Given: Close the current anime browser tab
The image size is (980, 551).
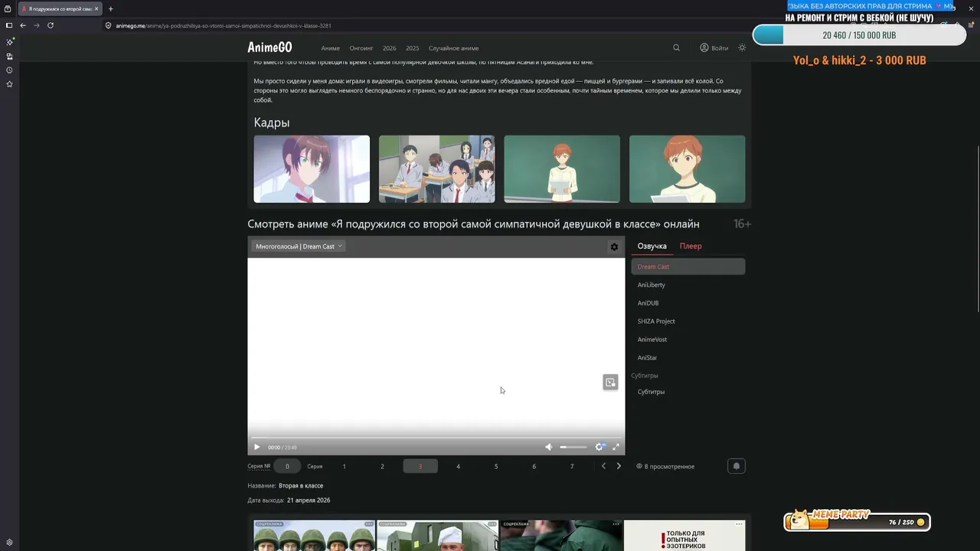Looking at the screenshot, I should (x=96, y=8).
